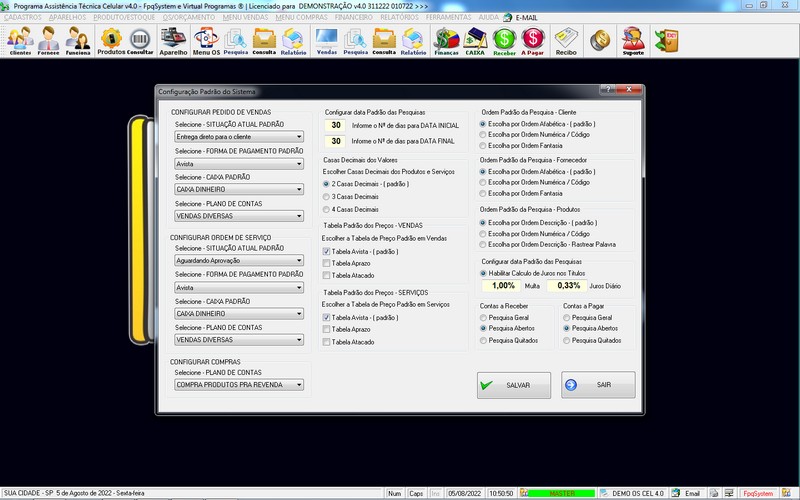Image resolution: width=800 pixels, height=500 pixels.
Task: Open Ordem de Serviço CAIXA DINHEIRO dropdown
Action: (239, 314)
